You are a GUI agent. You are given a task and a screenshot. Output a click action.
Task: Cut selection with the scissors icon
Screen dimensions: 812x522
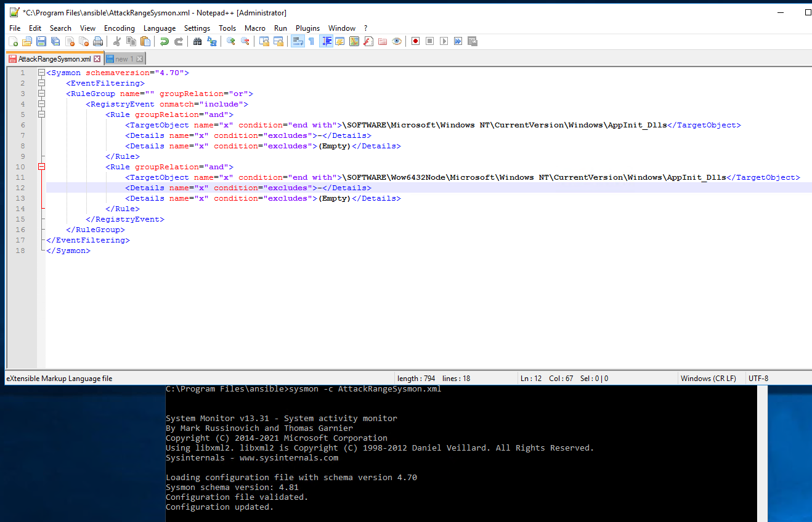point(116,41)
